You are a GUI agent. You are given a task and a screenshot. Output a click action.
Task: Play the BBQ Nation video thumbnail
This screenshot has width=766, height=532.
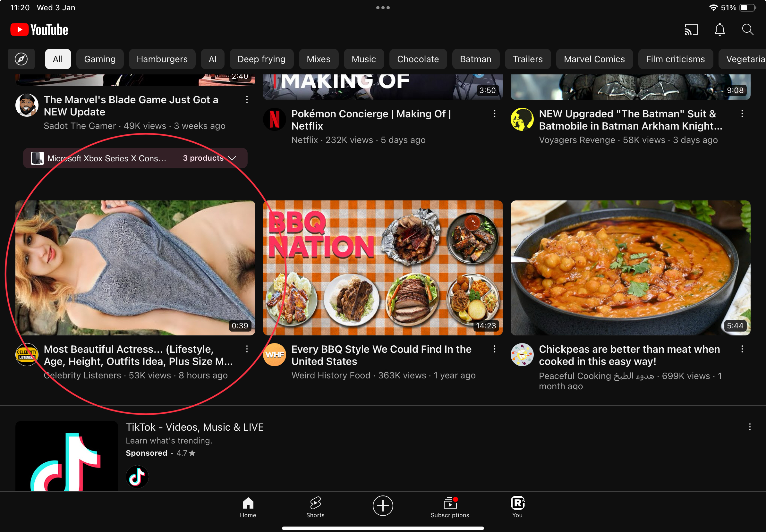pyautogui.click(x=383, y=268)
